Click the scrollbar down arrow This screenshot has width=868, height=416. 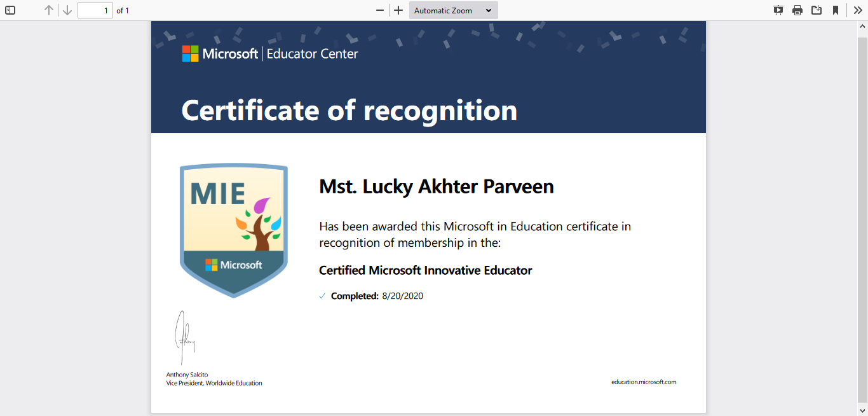point(863,410)
